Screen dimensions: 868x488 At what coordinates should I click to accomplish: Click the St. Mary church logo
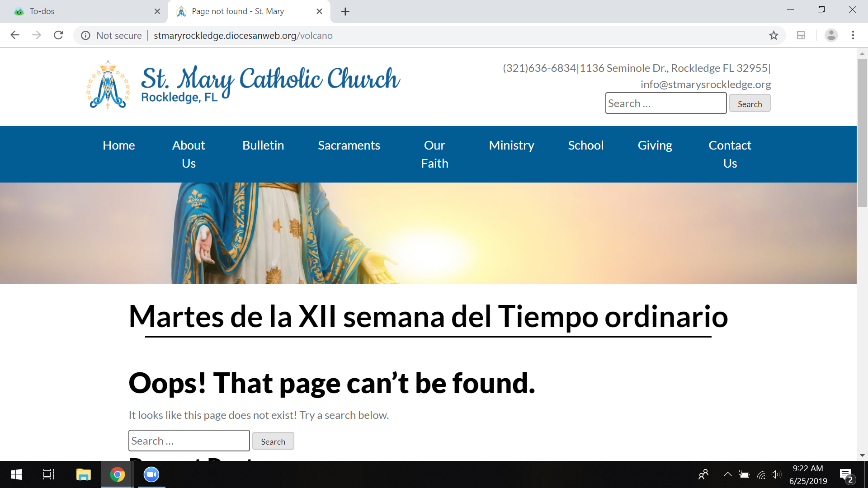[x=108, y=85]
